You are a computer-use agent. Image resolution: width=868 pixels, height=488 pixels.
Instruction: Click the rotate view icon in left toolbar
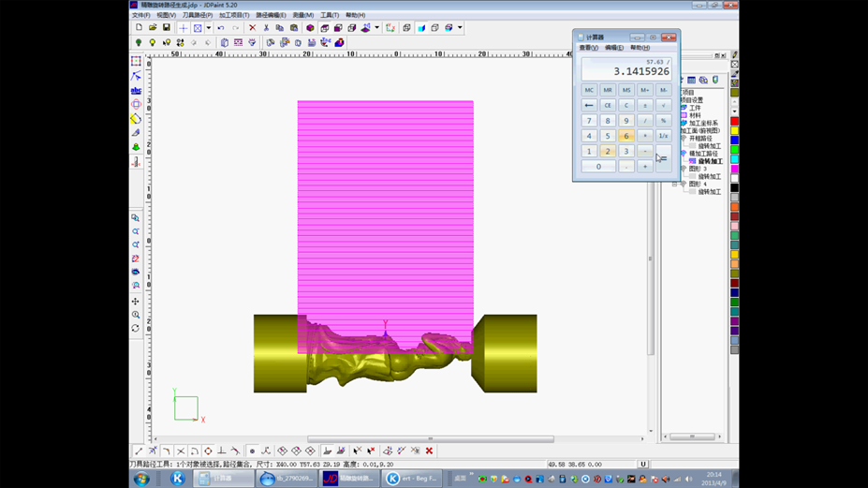[136, 329]
